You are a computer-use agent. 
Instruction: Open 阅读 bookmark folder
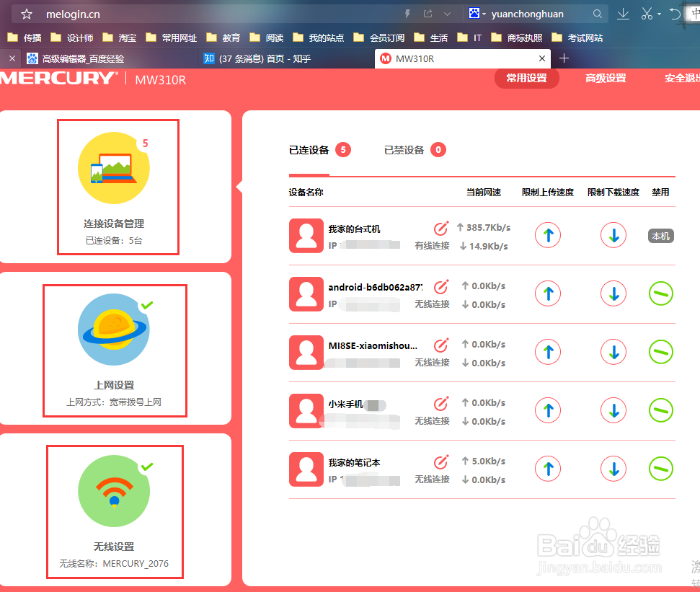(267, 38)
